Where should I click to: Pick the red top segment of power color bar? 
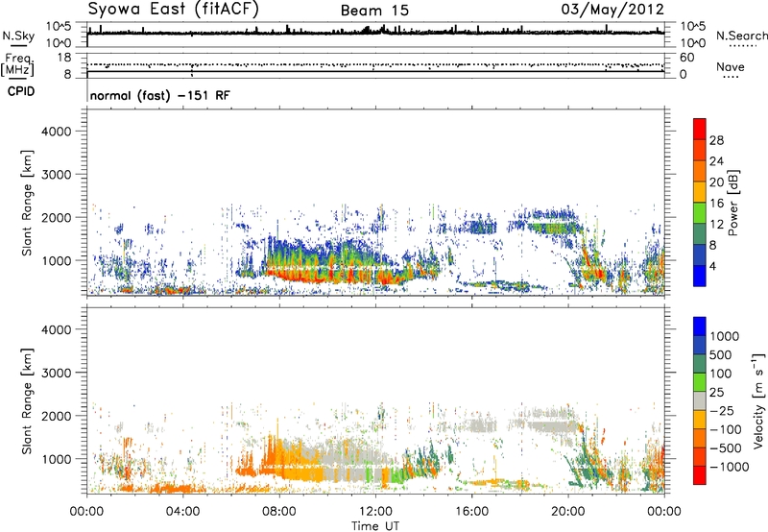tap(700, 129)
